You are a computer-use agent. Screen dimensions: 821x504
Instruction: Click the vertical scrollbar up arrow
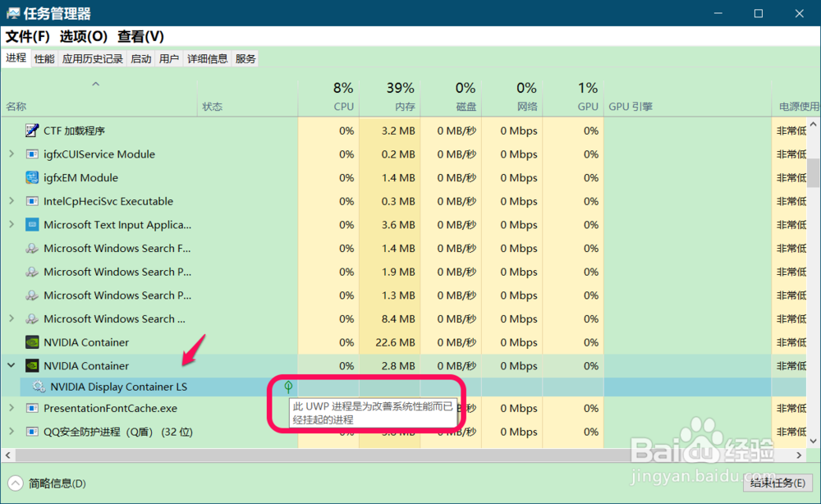[813, 125]
